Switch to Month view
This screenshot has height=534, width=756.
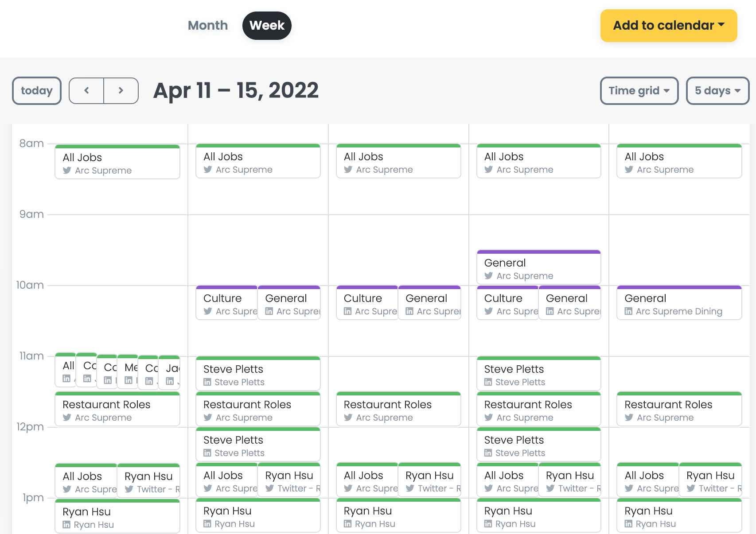207,26
